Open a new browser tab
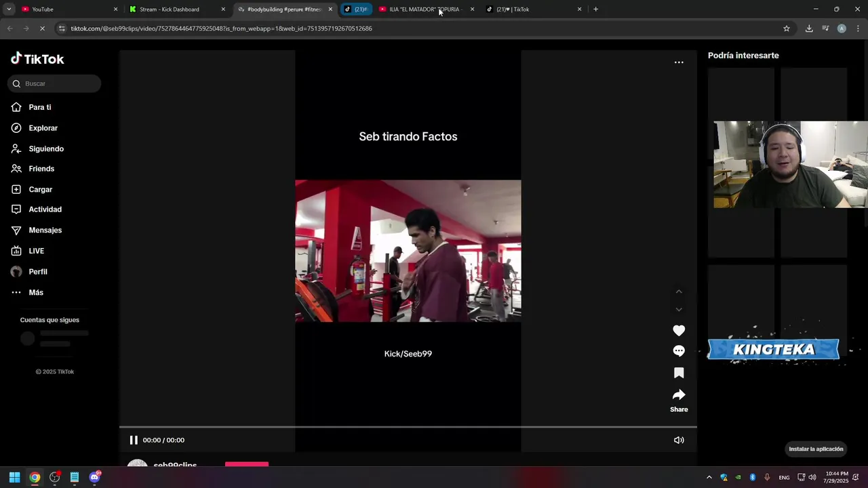868x488 pixels. coord(595,9)
